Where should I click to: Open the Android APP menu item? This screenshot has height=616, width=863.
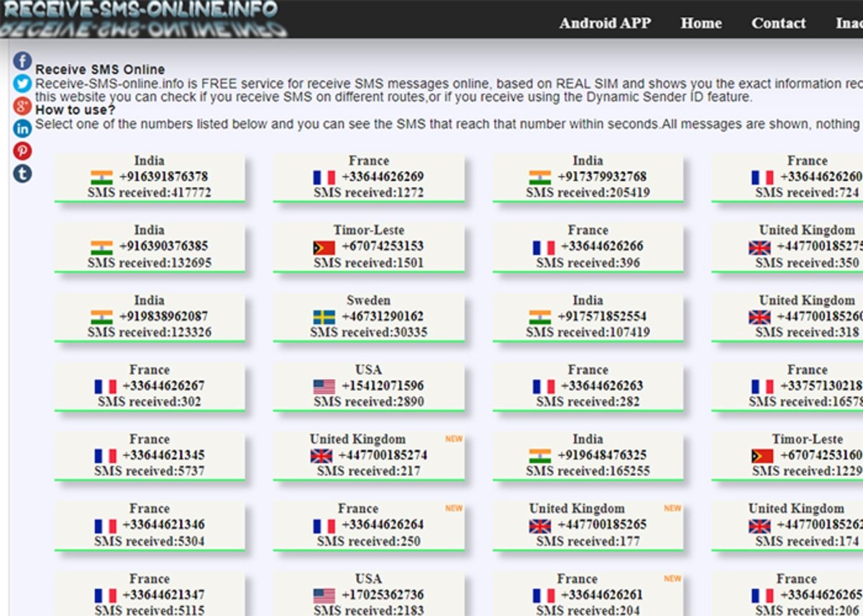(x=605, y=23)
